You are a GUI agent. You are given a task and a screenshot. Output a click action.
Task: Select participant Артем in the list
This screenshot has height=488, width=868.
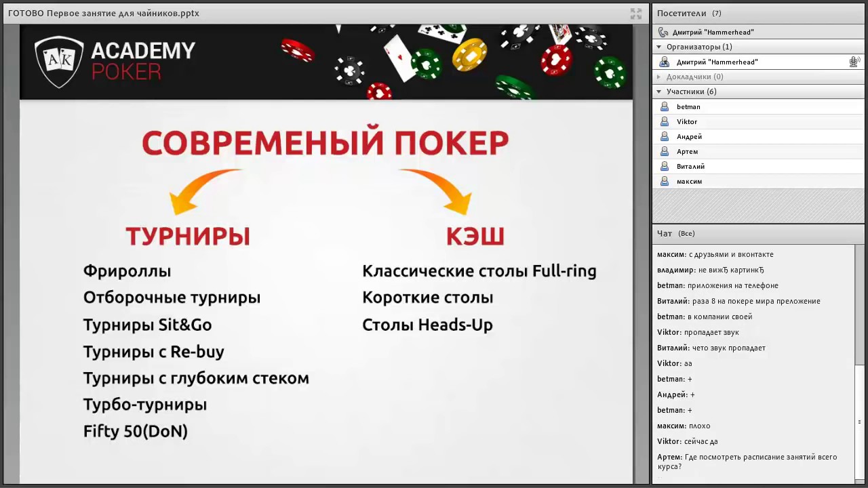(759, 151)
